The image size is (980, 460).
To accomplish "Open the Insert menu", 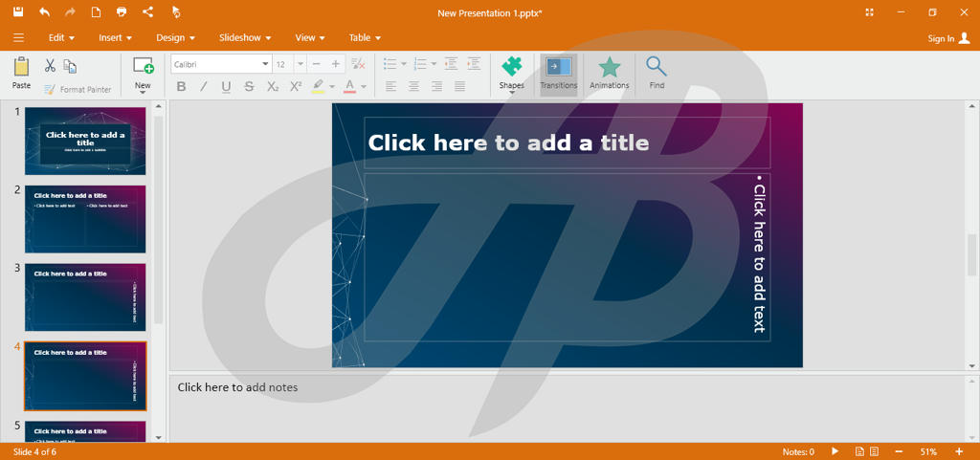I will coord(115,38).
